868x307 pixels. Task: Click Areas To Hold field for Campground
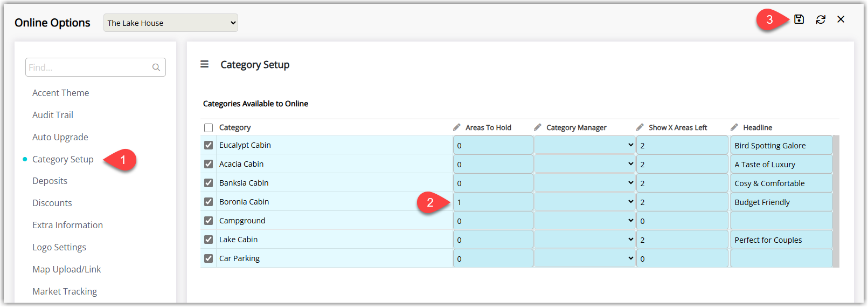pyautogui.click(x=493, y=221)
